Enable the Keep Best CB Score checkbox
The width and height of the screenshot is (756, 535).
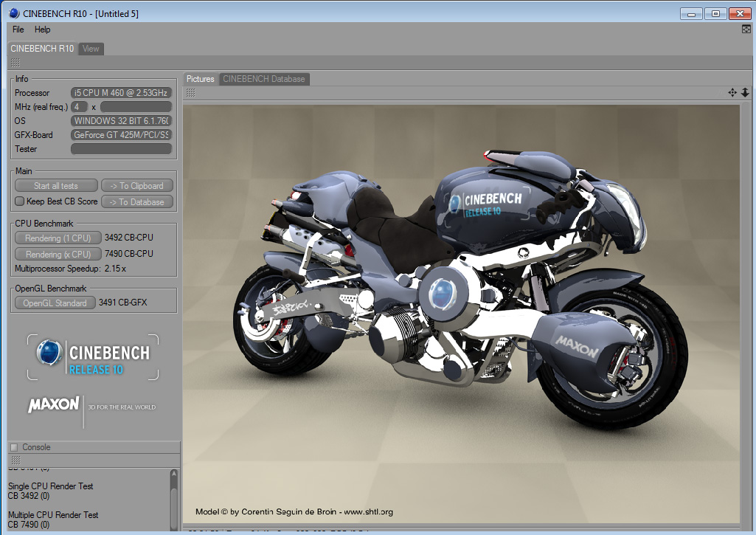point(20,201)
